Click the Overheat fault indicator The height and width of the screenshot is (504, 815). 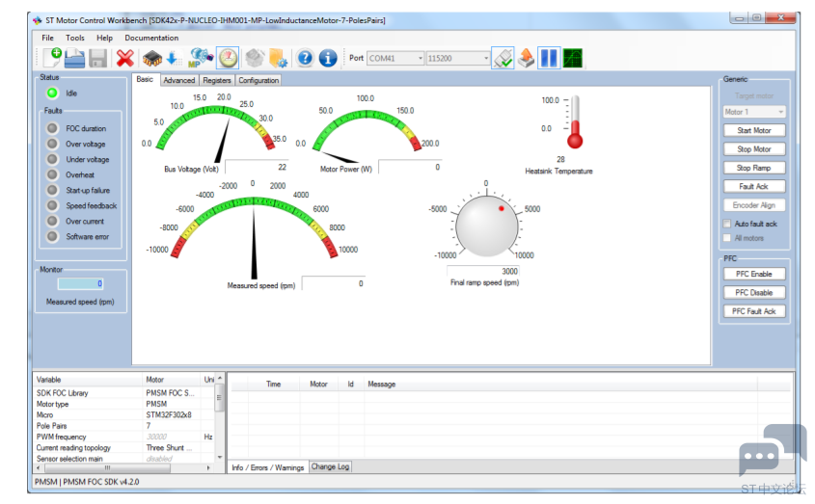pyautogui.click(x=52, y=174)
